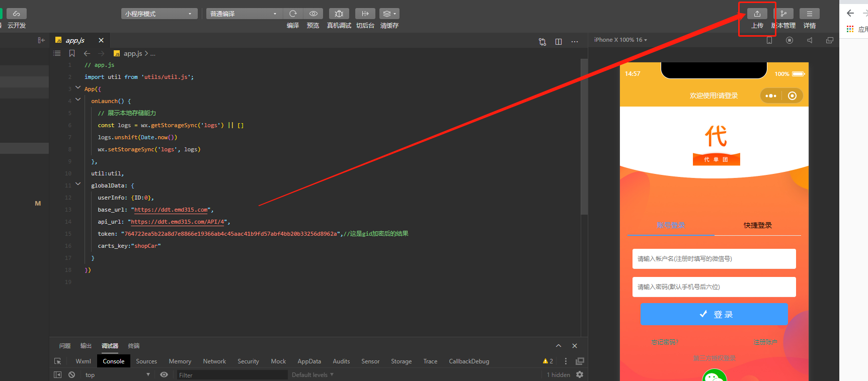The image size is (868, 381).
Task: Expand the 普通编译 compile mode dropdown
Action: [x=244, y=14]
